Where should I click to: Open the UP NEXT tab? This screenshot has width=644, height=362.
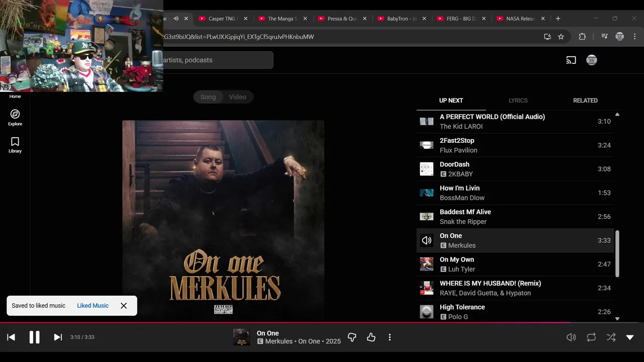click(x=451, y=101)
